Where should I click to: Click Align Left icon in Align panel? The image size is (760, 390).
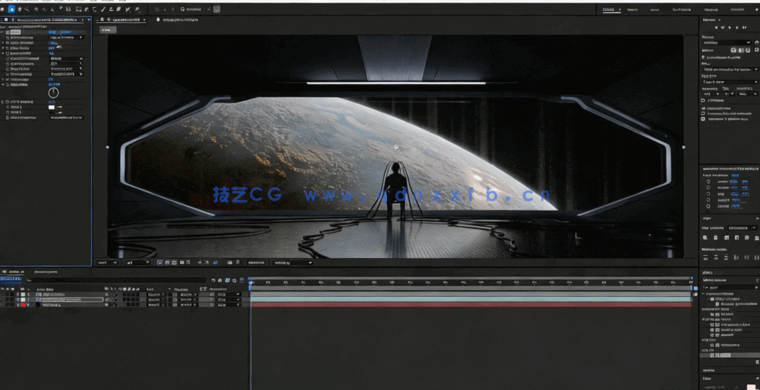point(705,237)
